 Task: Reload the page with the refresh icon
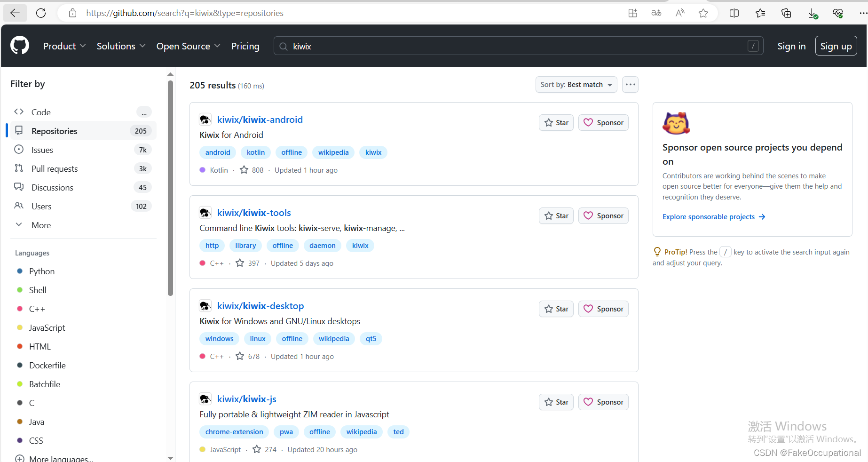41,13
